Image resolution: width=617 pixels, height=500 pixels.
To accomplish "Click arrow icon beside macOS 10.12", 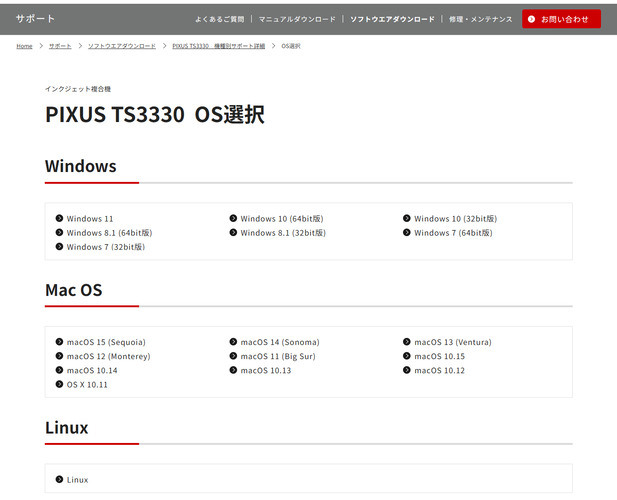I will (406, 370).
